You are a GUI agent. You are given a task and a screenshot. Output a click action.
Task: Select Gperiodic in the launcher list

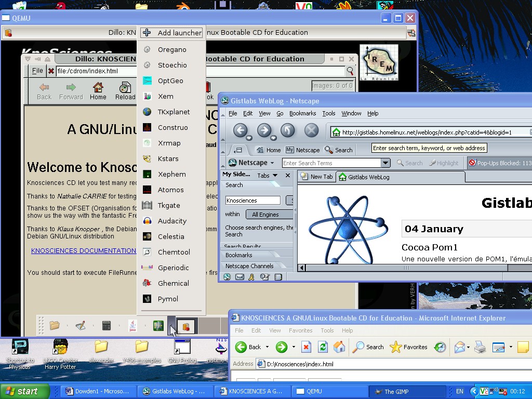pyautogui.click(x=173, y=268)
